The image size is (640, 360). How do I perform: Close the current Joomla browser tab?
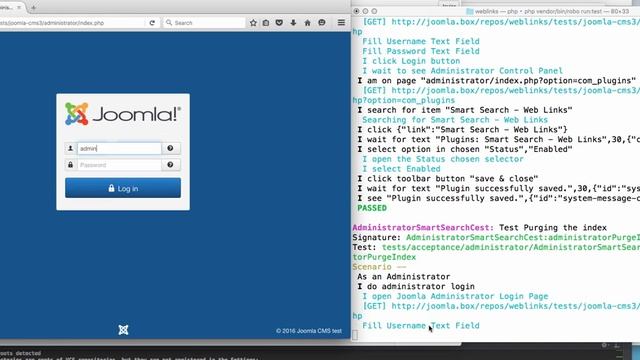click(19, 7)
